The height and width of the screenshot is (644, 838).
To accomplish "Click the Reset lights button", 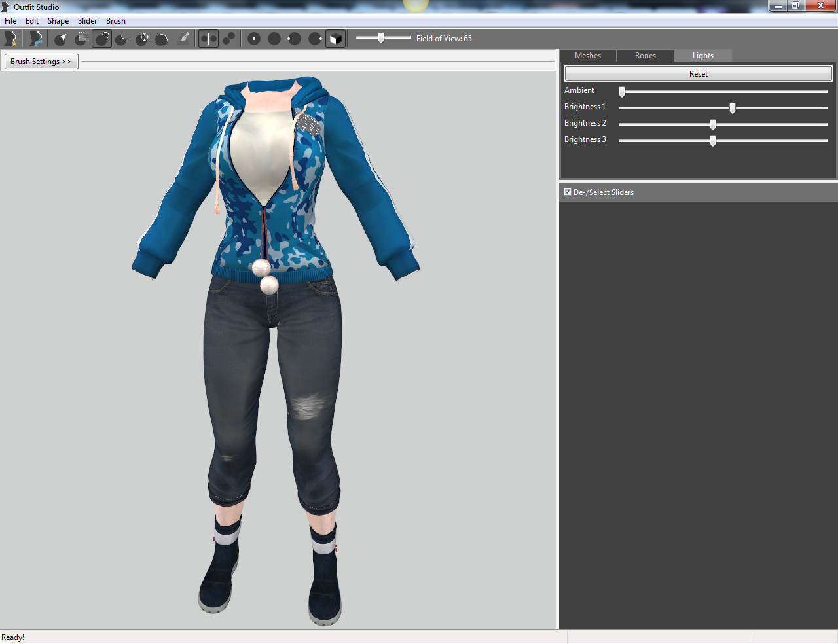I will click(699, 74).
